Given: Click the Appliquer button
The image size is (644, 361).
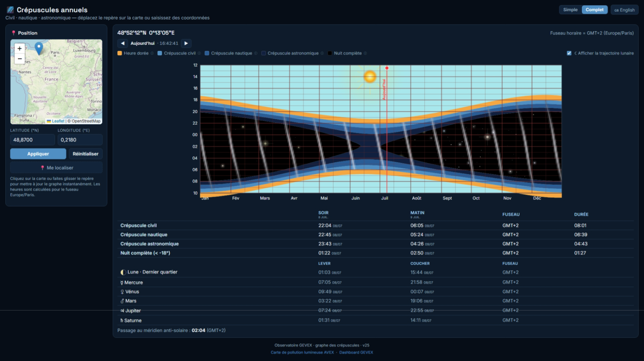Looking at the screenshot, I should tap(38, 154).
